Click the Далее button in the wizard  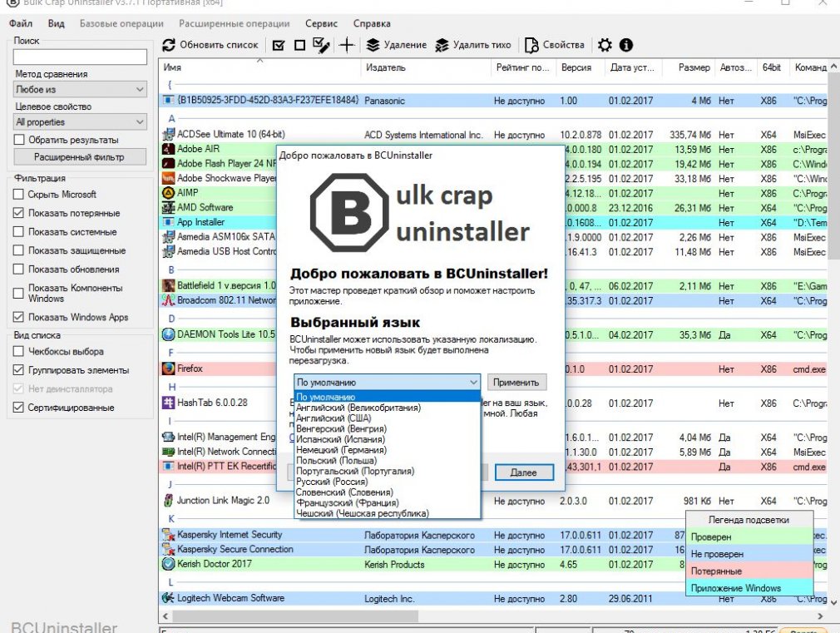[524, 472]
